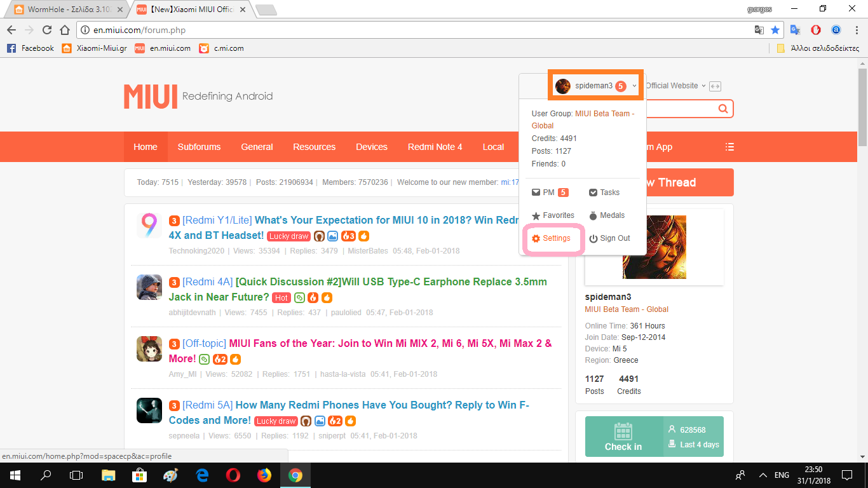Click the Google Translate icon in address bar
The height and width of the screenshot is (488, 868).
click(x=759, y=30)
